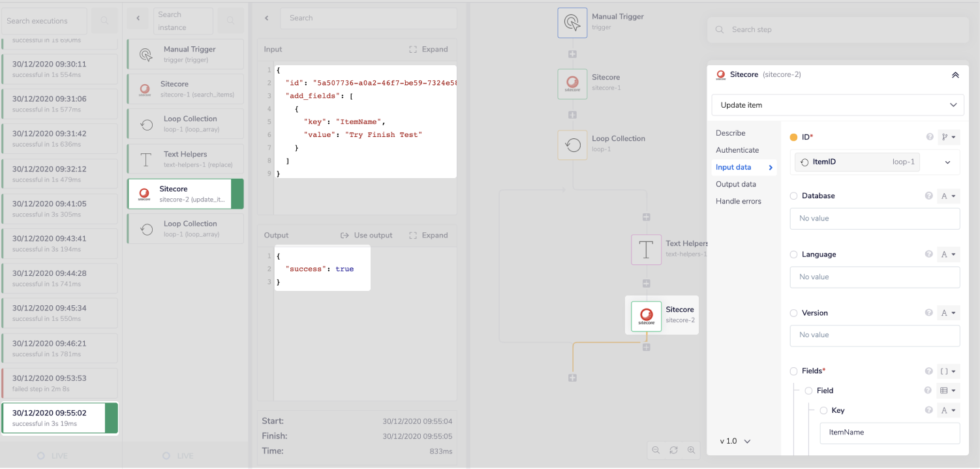
Task: Zoom out of the workflow canvas
Action: pyautogui.click(x=656, y=450)
